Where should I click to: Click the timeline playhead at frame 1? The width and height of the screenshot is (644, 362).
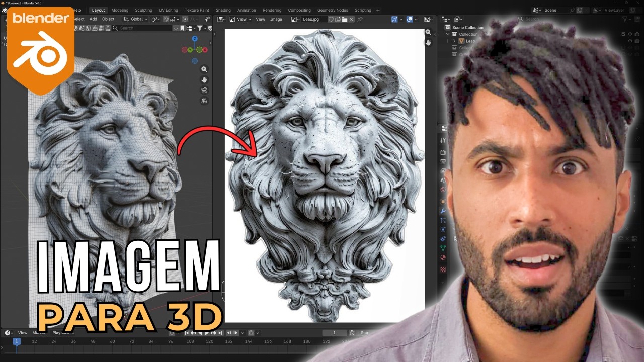click(x=16, y=341)
